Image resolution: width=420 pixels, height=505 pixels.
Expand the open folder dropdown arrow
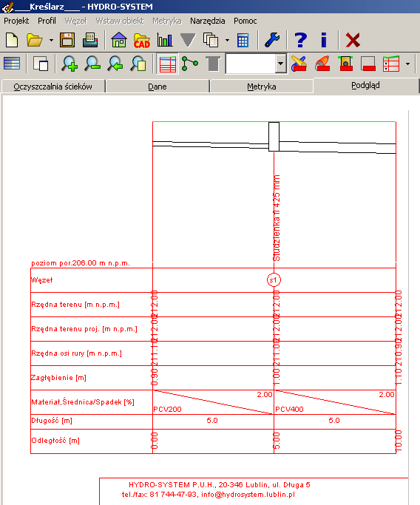51,41
